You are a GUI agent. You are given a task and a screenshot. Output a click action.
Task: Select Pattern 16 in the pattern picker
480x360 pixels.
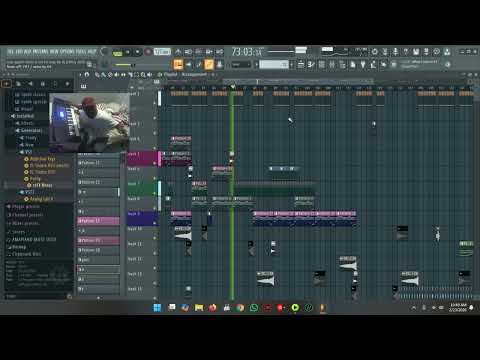pos(98,250)
